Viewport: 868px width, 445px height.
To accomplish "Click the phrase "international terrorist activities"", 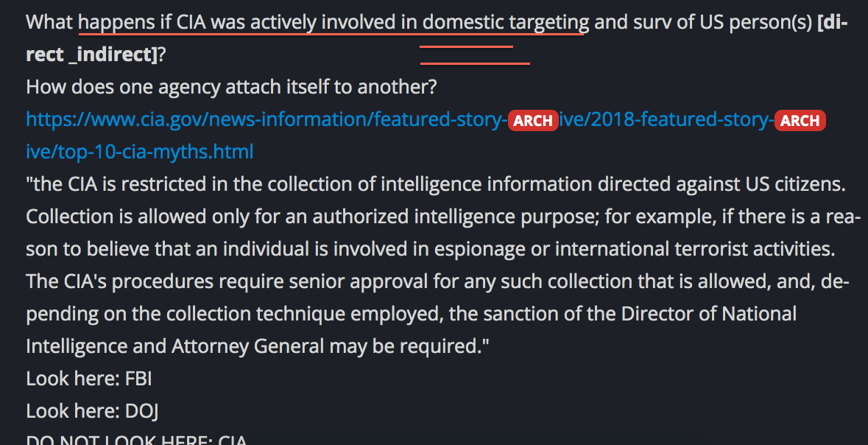I will [x=695, y=249].
